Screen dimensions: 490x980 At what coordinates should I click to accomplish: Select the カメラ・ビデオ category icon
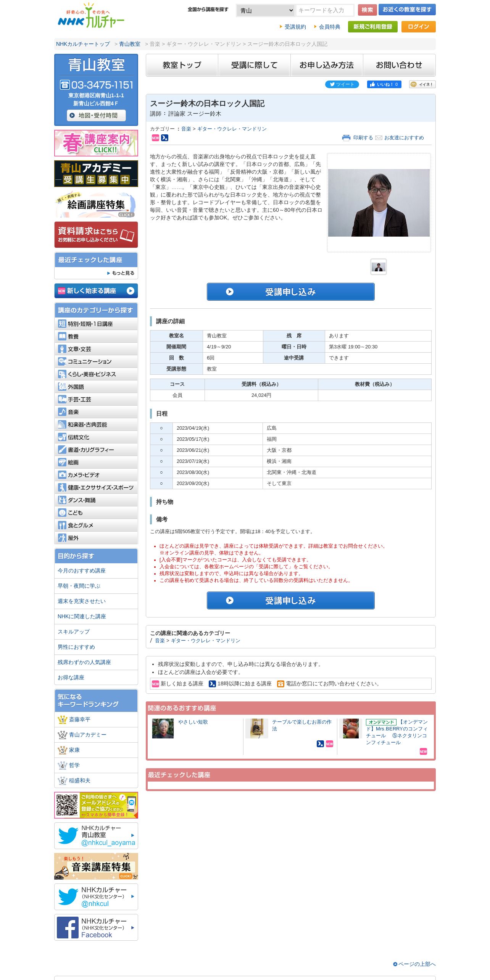[62, 475]
